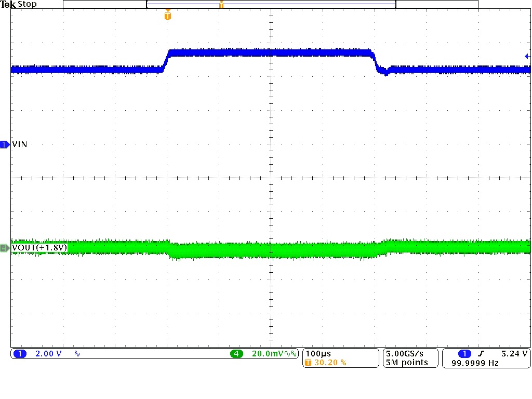The image size is (532, 399).
Task: Select the orange T trigger position marker
Action: 167,16
